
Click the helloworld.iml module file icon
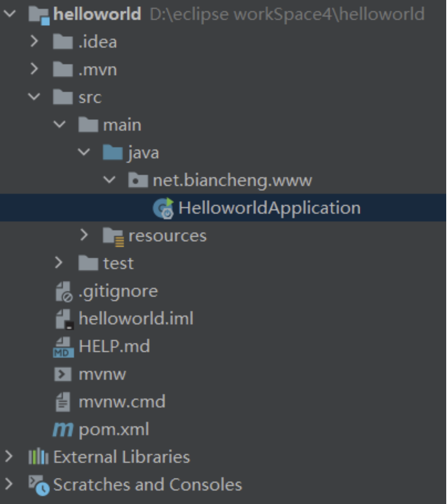pyautogui.click(x=65, y=319)
